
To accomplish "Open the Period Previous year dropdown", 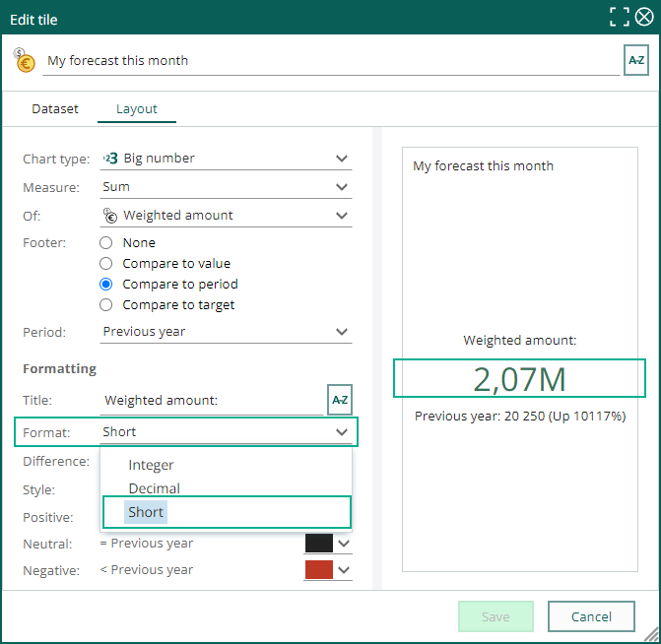I will [x=226, y=332].
